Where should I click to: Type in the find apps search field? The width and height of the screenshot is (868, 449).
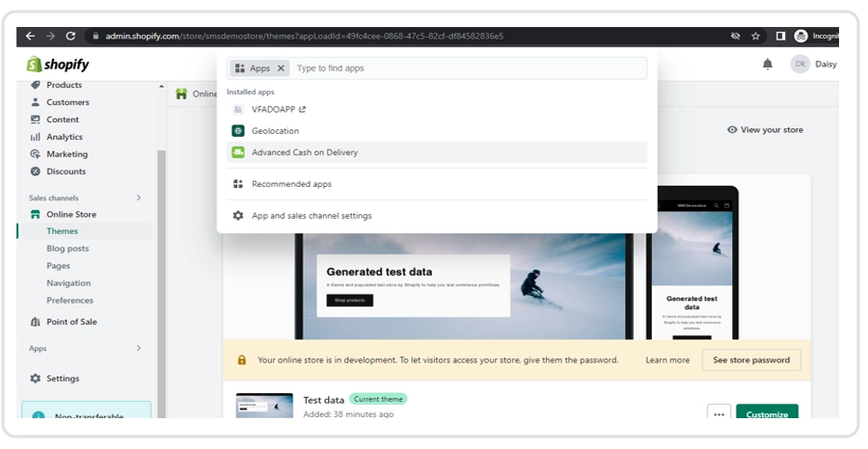coord(463,68)
